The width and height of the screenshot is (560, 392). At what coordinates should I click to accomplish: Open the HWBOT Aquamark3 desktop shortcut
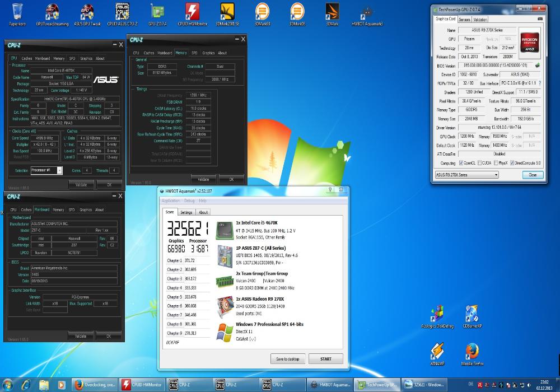[x=367, y=15]
